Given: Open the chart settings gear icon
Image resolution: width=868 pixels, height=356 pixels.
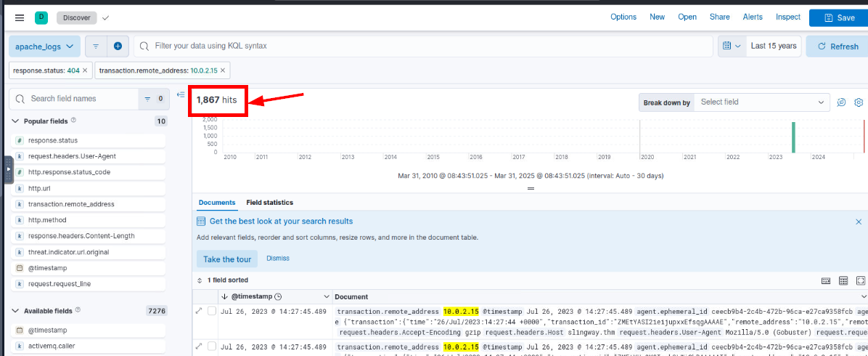Looking at the screenshot, I should coord(859,102).
